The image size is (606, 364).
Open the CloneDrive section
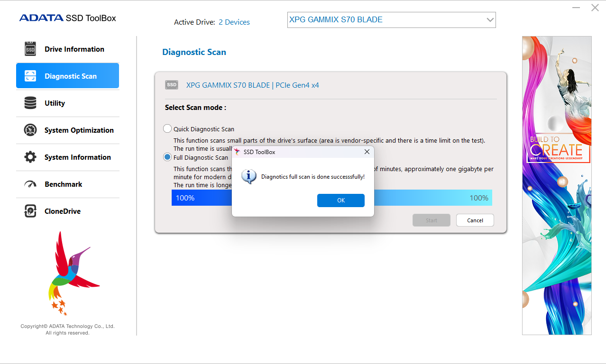(x=67, y=211)
